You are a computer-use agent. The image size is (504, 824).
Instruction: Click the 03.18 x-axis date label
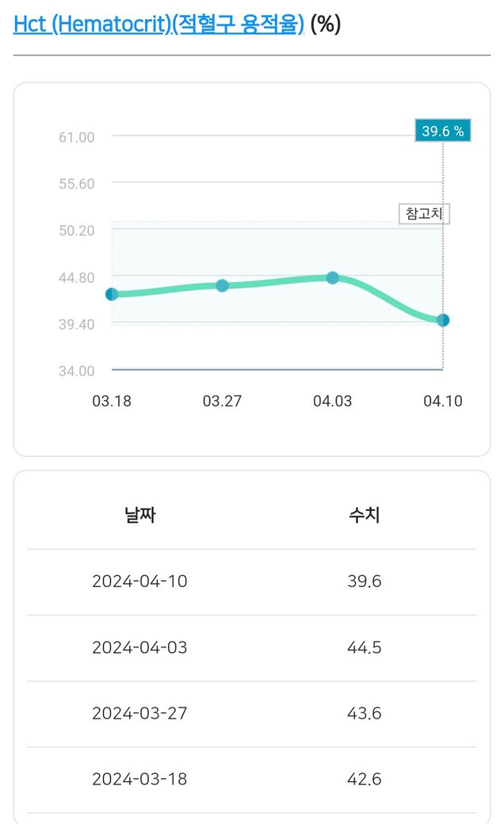click(112, 401)
